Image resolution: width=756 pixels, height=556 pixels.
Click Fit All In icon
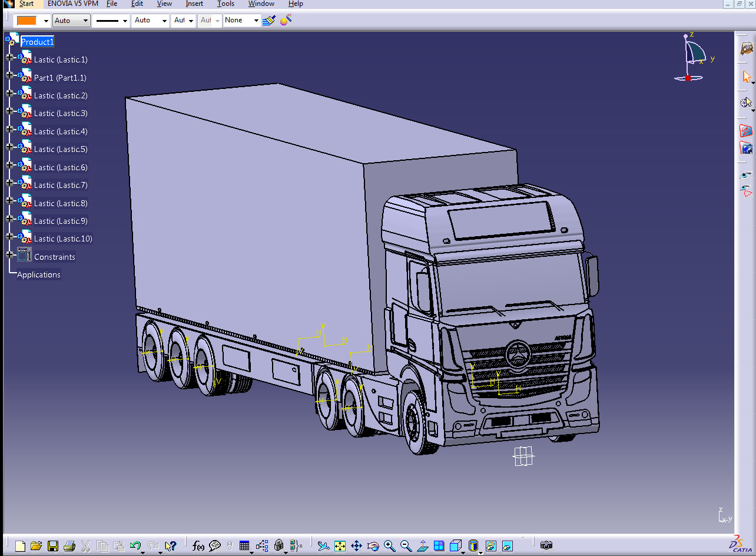point(340,546)
